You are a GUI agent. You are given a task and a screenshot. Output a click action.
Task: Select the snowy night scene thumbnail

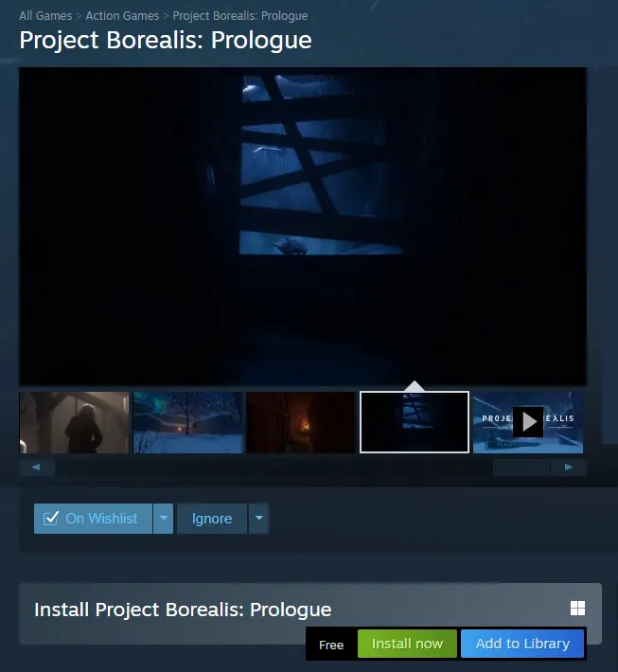click(187, 422)
